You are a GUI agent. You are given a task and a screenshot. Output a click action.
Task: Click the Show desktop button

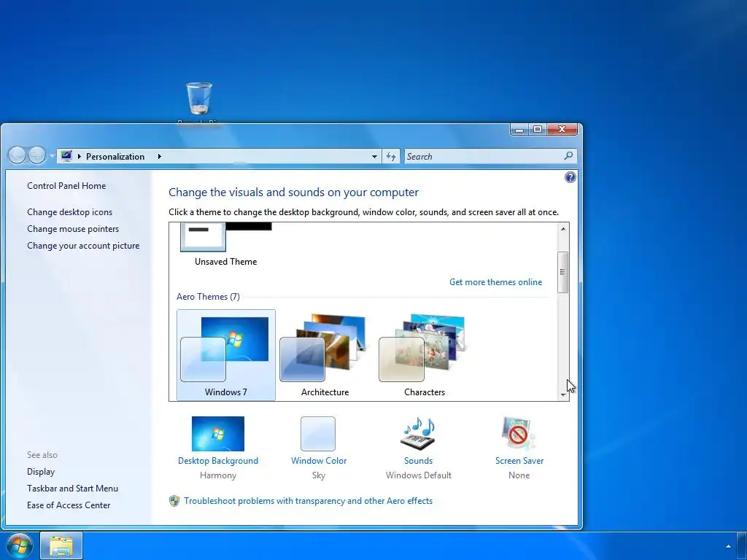742,545
